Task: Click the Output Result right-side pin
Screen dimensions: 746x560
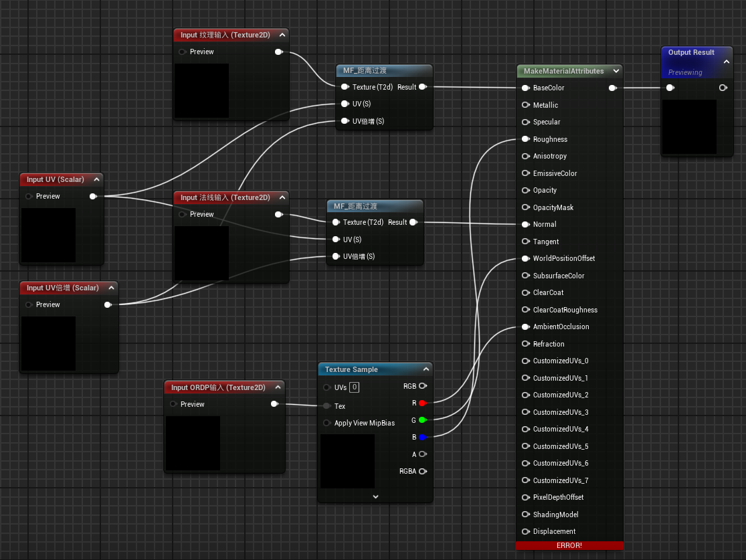Action: [x=723, y=88]
